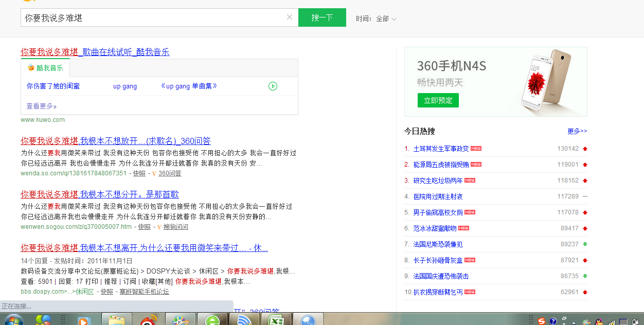Image resolution: width=644 pixels, height=325 pixels.
Task: Open the Weibo taskbar icon
Action: [149, 319]
